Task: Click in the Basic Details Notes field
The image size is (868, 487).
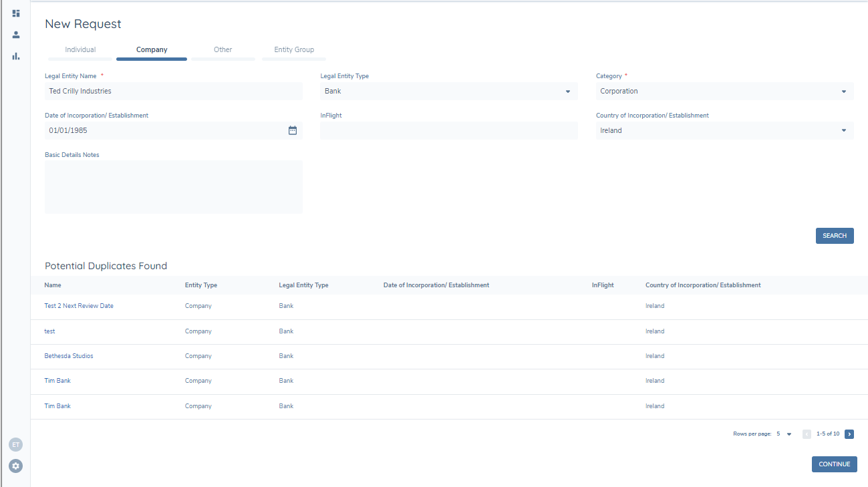Action: 174,187
